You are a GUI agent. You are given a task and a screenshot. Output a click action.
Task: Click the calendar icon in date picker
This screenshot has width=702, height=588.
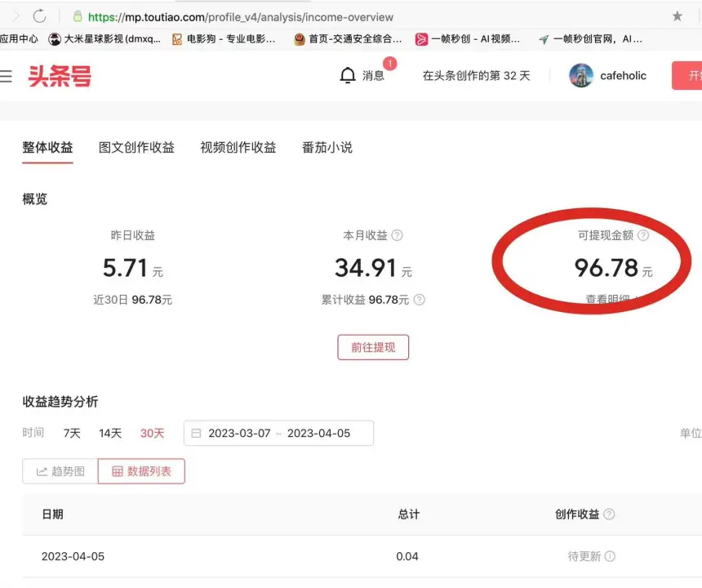tap(195, 433)
